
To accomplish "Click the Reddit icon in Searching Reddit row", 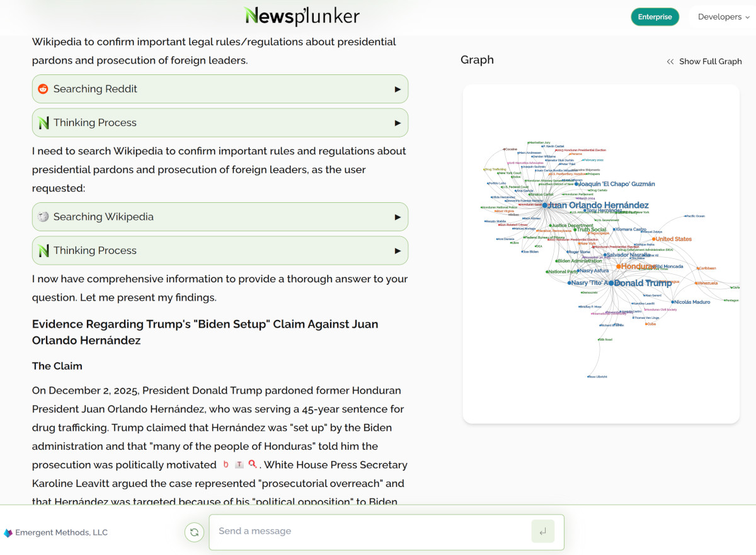I will [43, 89].
